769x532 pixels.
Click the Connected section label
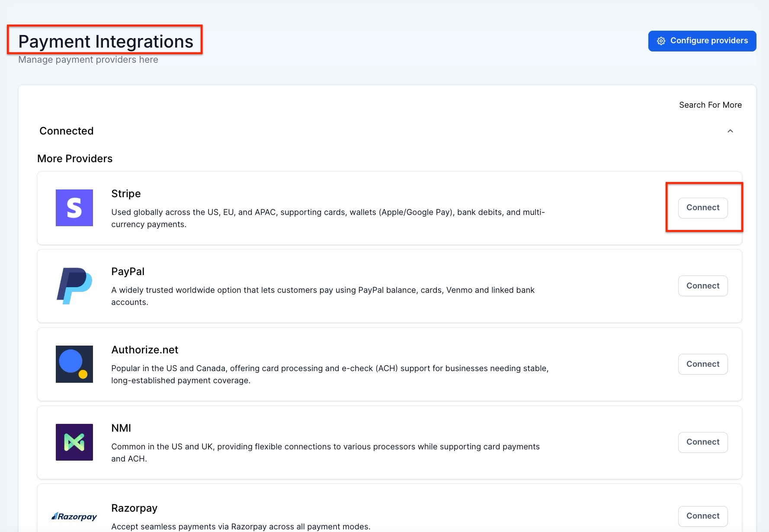coord(66,131)
